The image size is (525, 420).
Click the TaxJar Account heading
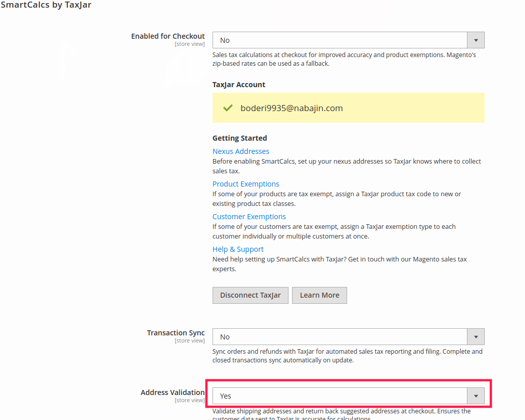239,85
